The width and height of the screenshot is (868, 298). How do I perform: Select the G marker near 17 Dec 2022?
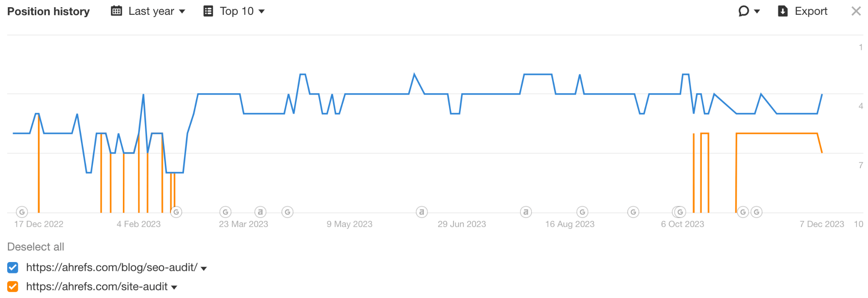(22, 212)
